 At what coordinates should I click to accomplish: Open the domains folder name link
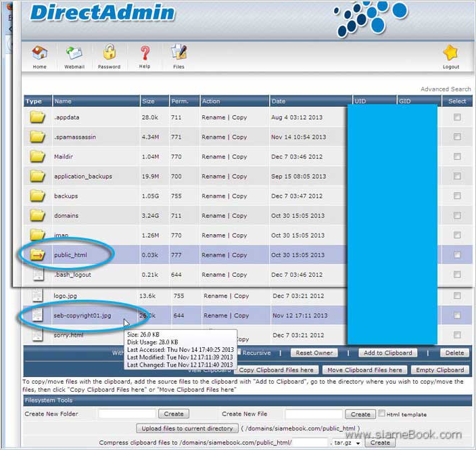click(x=66, y=216)
